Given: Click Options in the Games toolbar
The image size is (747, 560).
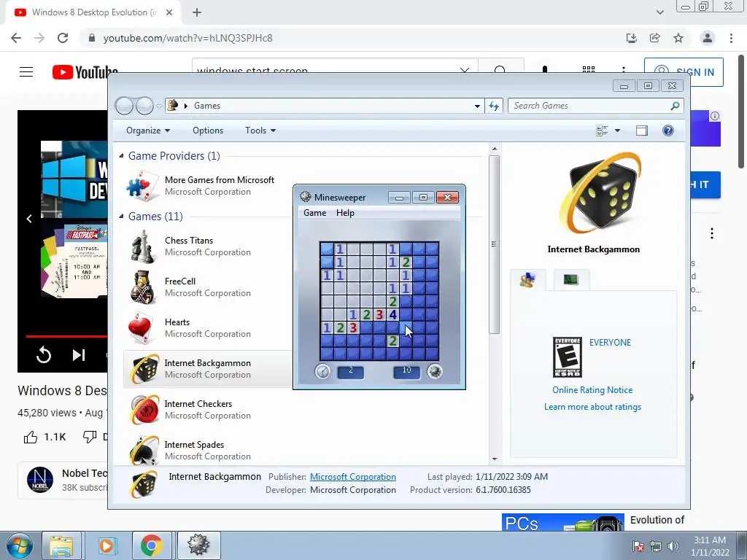Looking at the screenshot, I should [x=208, y=131].
